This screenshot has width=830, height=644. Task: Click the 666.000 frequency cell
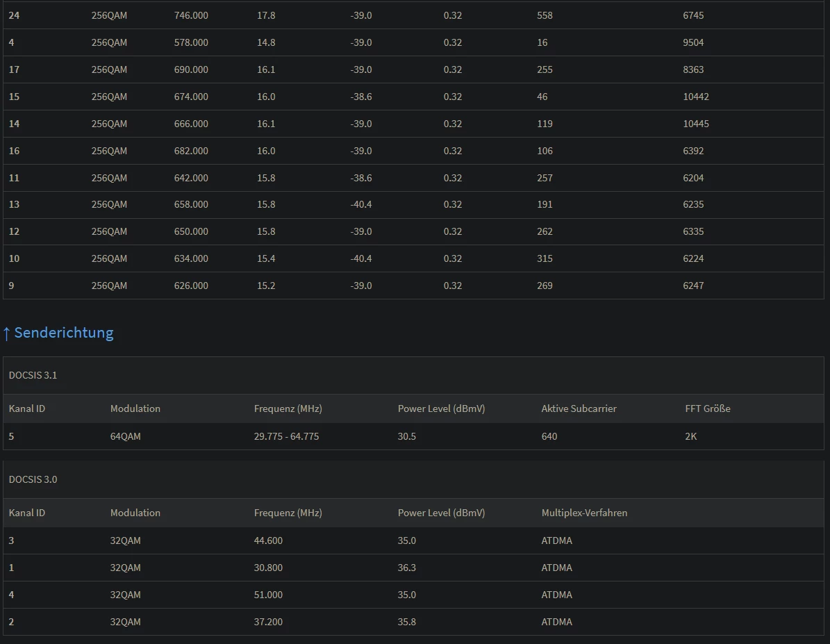tap(191, 124)
